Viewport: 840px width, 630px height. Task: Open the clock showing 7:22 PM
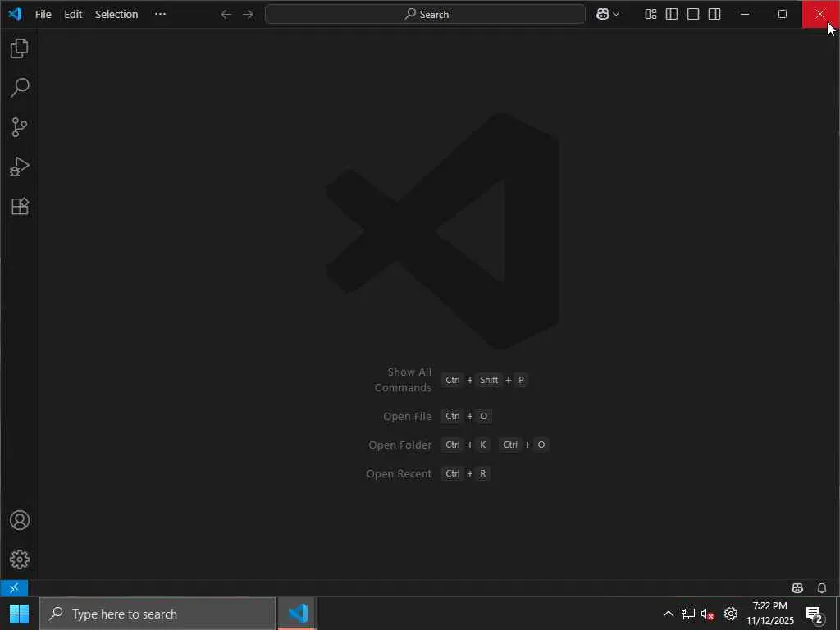click(770, 614)
